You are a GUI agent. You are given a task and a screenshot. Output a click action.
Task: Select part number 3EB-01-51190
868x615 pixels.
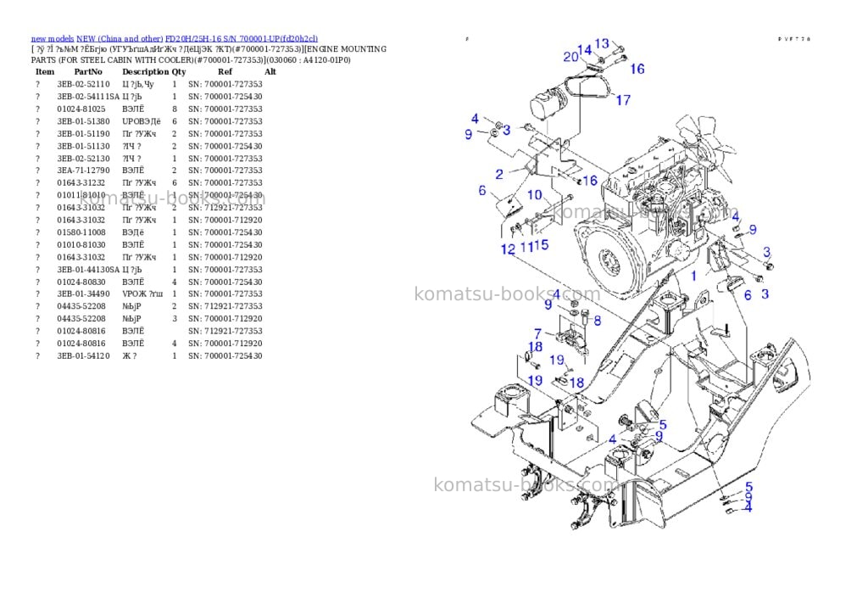(84, 133)
